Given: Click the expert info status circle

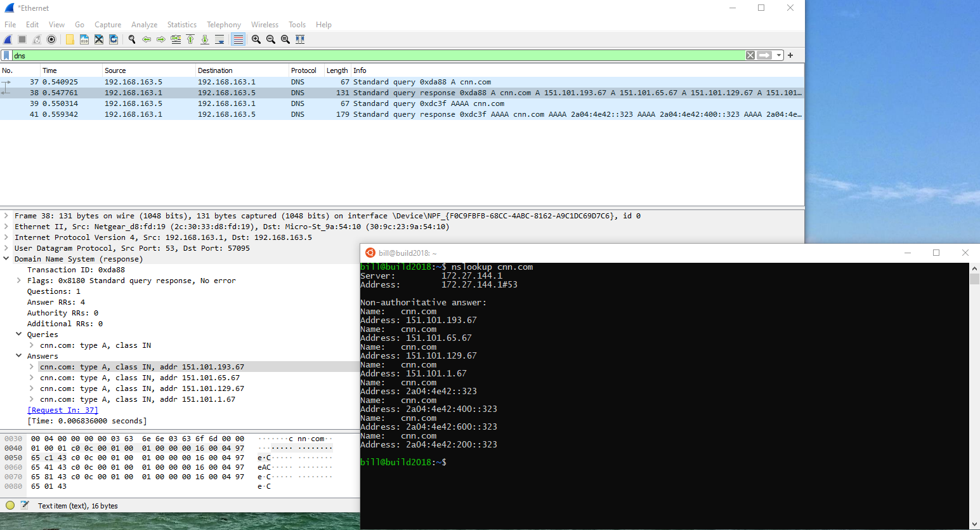Looking at the screenshot, I should (x=10, y=506).
